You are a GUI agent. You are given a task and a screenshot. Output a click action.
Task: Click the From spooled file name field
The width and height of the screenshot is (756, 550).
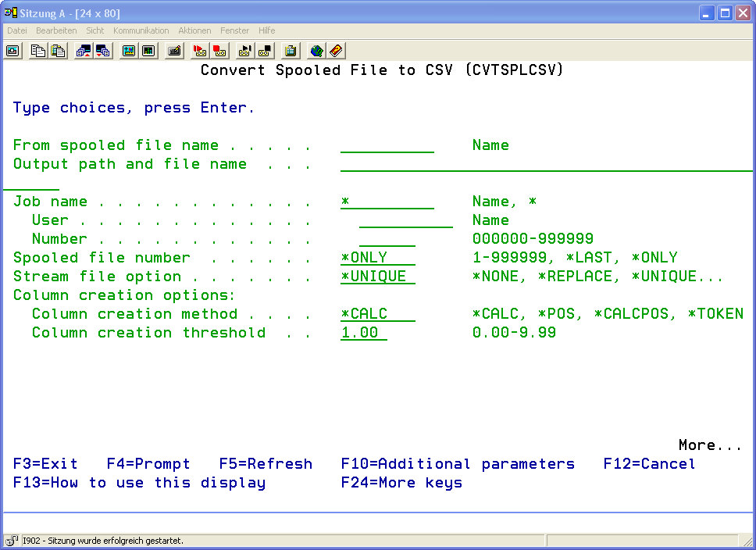[x=387, y=146]
